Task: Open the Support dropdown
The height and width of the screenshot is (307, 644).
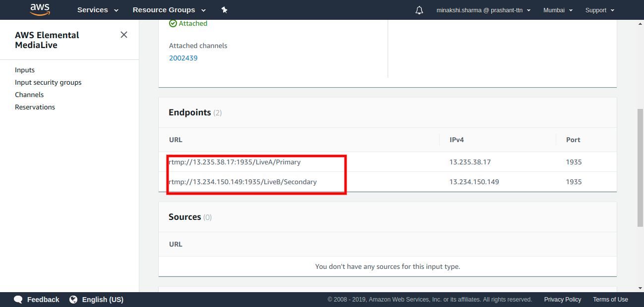Action: pos(600,10)
